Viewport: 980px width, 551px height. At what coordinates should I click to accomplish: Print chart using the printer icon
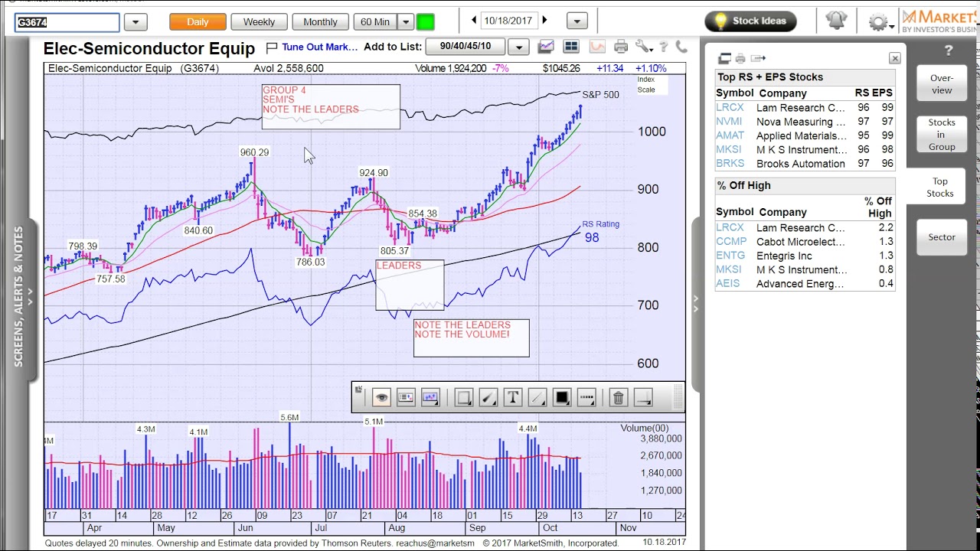point(621,47)
